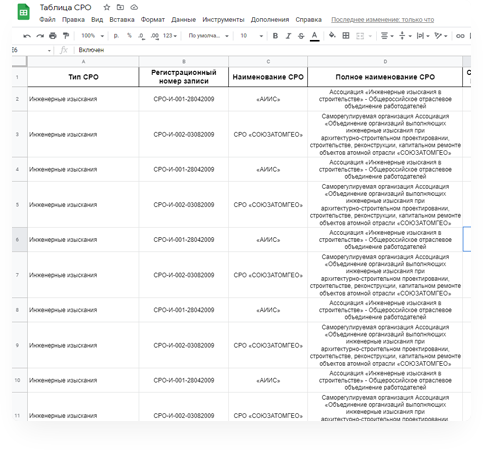Star the Таблица СРО document
This screenshot has width=483, height=450.
click(x=107, y=7)
